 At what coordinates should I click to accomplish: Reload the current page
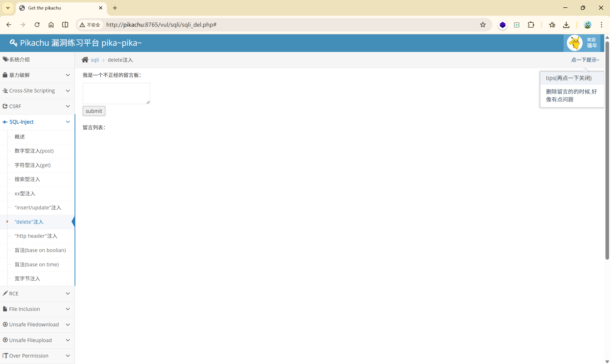(x=37, y=25)
